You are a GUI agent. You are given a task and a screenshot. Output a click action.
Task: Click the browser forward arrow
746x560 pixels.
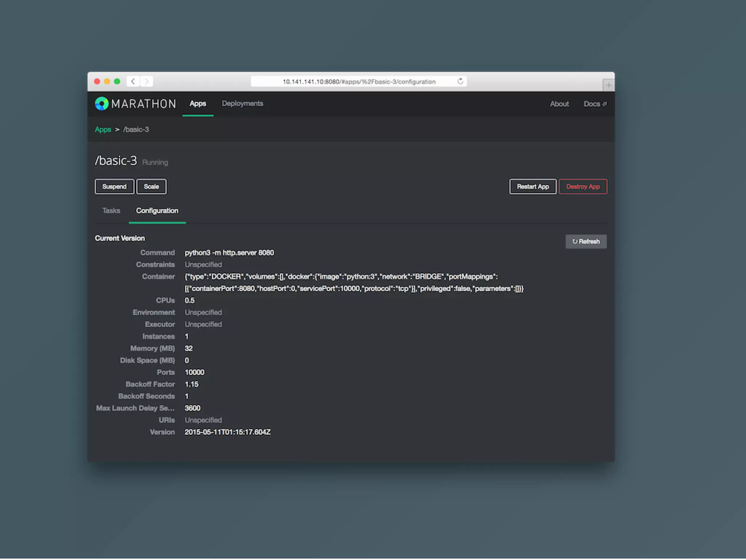pyautogui.click(x=147, y=81)
